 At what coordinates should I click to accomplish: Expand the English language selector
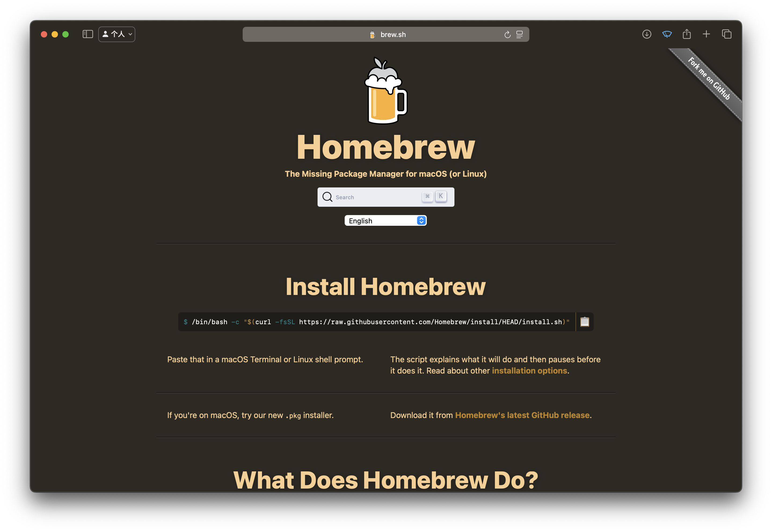coord(385,221)
